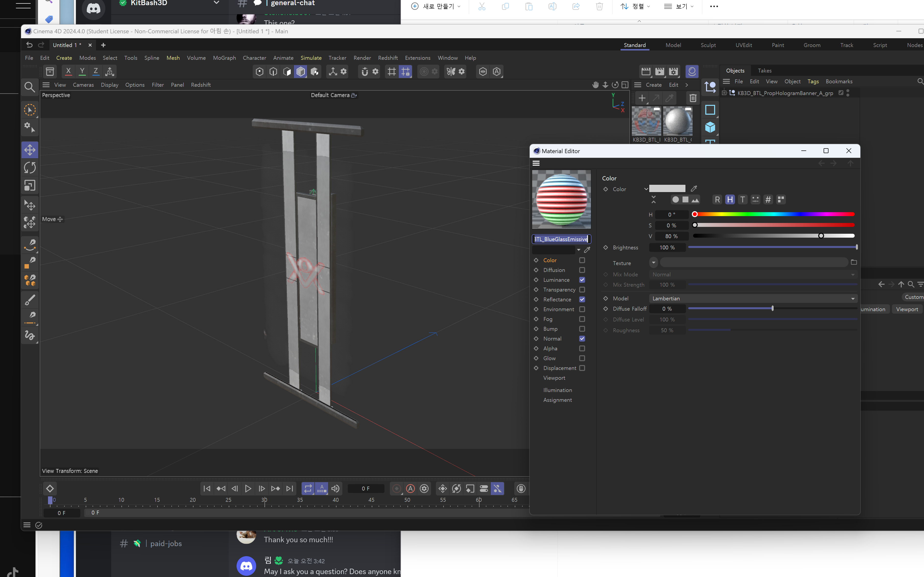The width and height of the screenshot is (924, 577).
Task: Select the Scale tool in left toolbar
Action: point(30,185)
